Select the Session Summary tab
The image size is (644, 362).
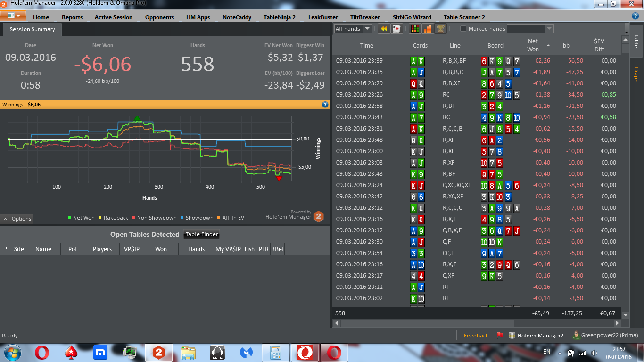(x=32, y=29)
